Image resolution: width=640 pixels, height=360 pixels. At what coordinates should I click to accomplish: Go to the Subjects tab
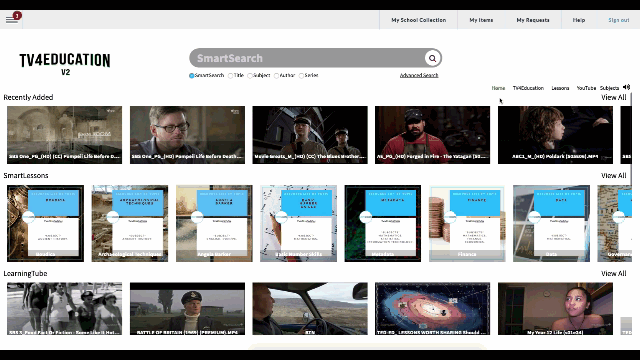[x=609, y=88]
